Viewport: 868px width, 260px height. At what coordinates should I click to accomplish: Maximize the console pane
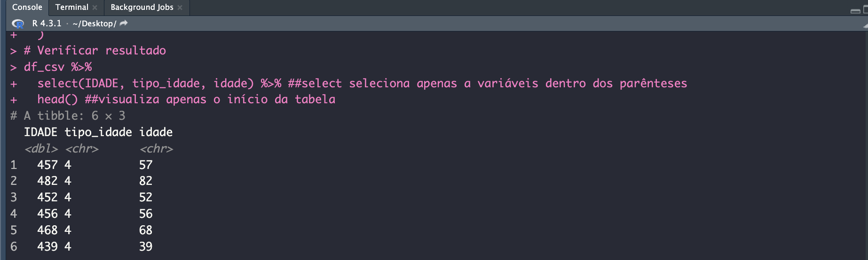click(x=865, y=10)
